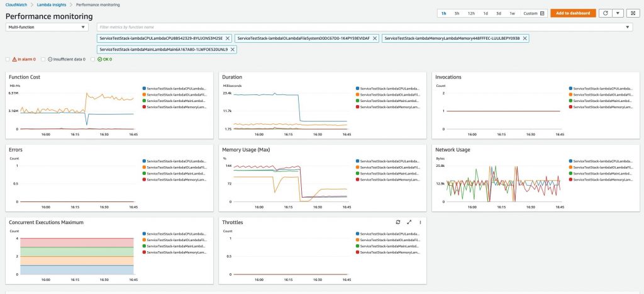Click the blue band in Concurrent Executions chart
Image resolution: width=644 pixels, height=294 pixels.
point(77,269)
